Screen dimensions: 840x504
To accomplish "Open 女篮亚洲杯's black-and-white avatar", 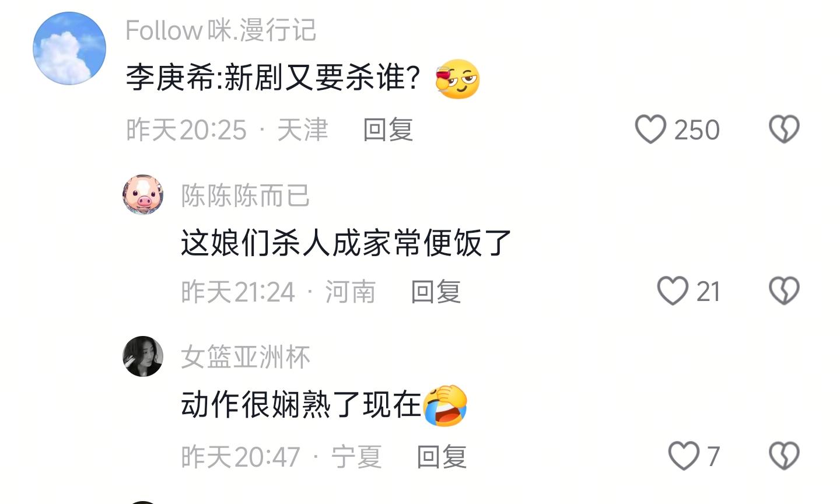I will 143,356.
